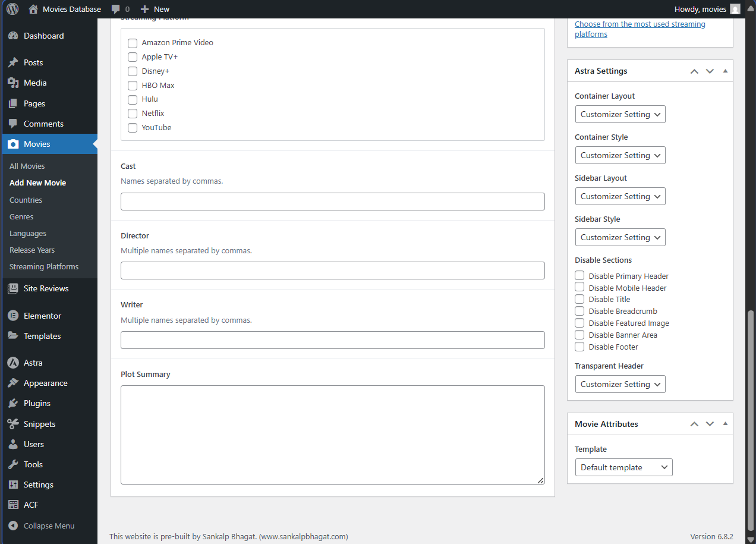Collapse the Astra Settings panel toggle
The image size is (756, 544).
725,71
